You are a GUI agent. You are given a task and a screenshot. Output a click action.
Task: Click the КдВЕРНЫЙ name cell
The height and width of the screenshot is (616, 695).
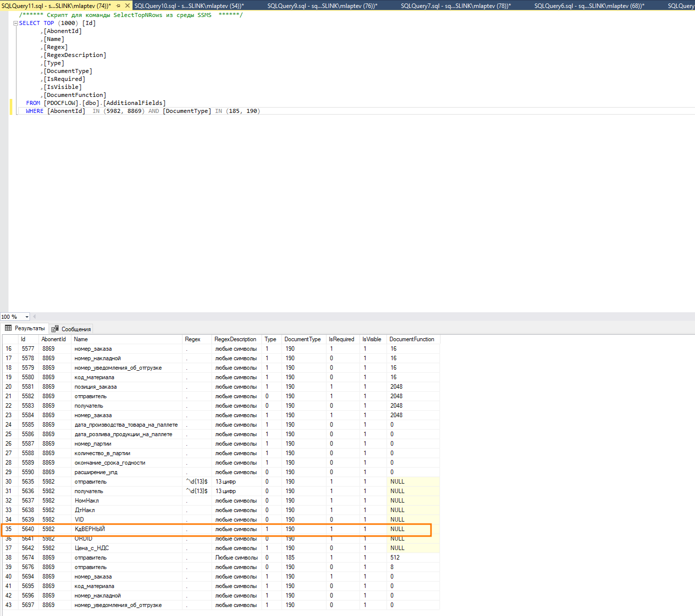[127, 529]
